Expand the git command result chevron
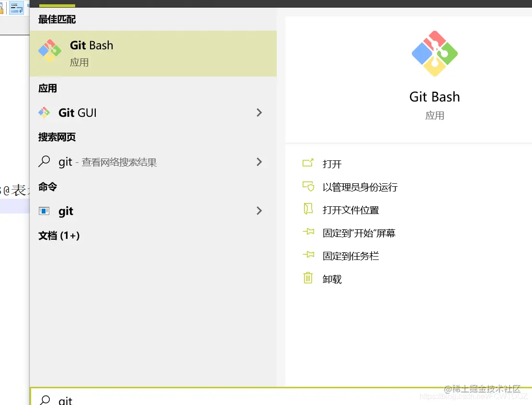This screenshot has height=405, width=532. 259,211
